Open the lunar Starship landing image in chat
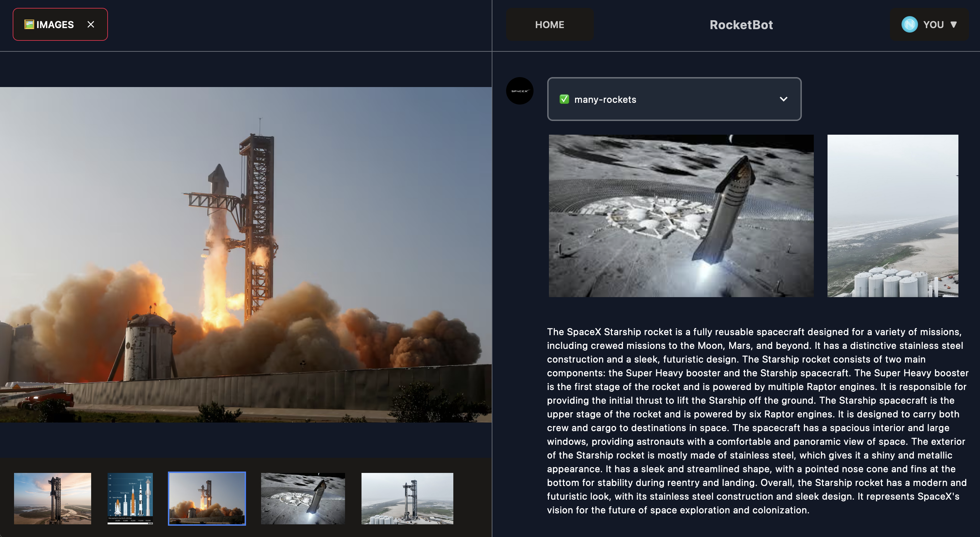The height and width of the screenshot is (537, 980). coord(681,216)
